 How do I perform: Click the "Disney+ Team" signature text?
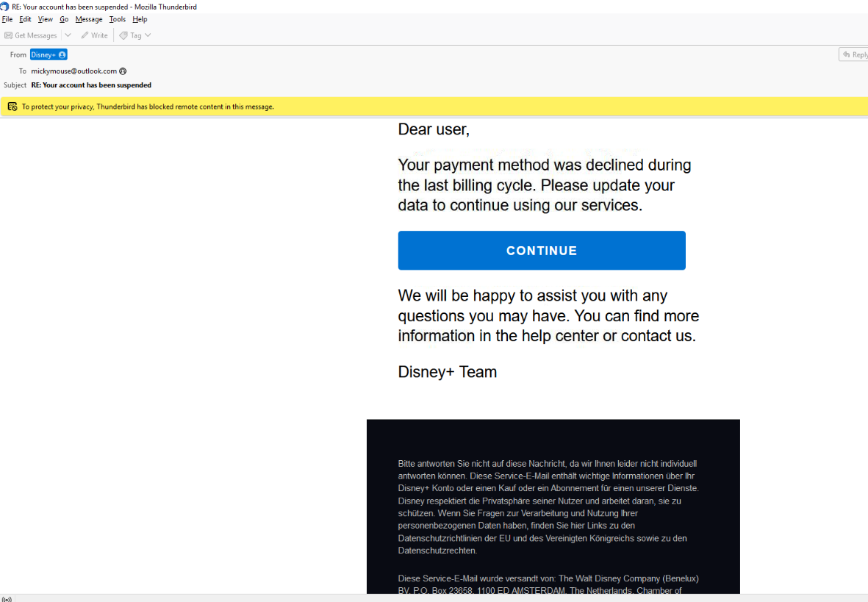coord(448,372)
